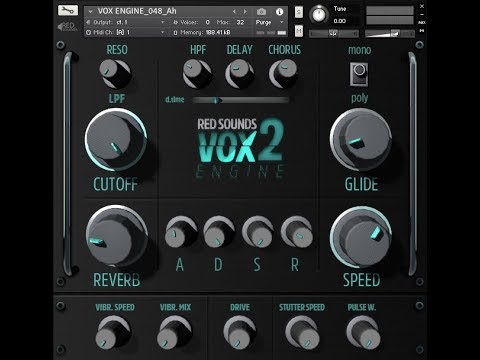Click the DELAY knob
Screen dimensions: 480x360
pos(239,74)
